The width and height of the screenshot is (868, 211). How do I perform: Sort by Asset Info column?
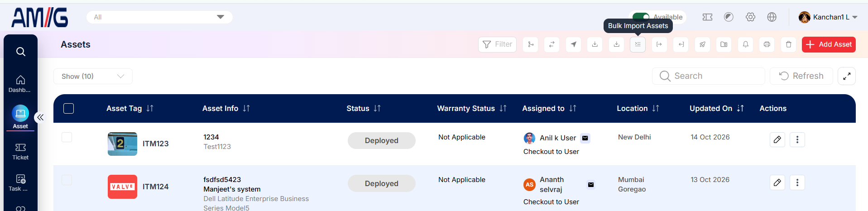point(246,109)
